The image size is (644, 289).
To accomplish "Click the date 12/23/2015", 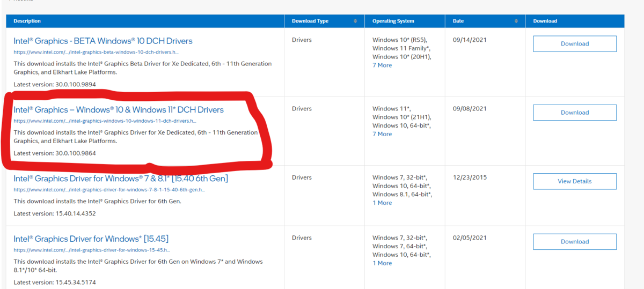I will click(470, 177).
